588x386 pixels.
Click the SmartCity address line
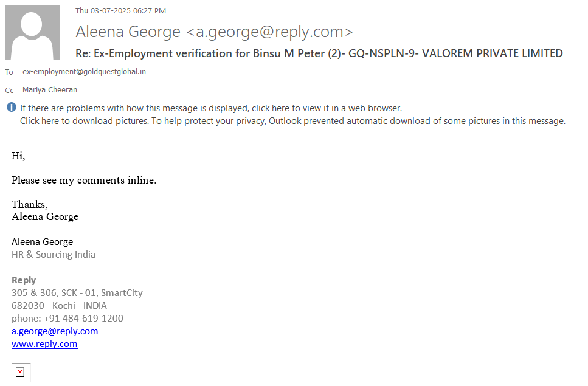coord(77,293)
